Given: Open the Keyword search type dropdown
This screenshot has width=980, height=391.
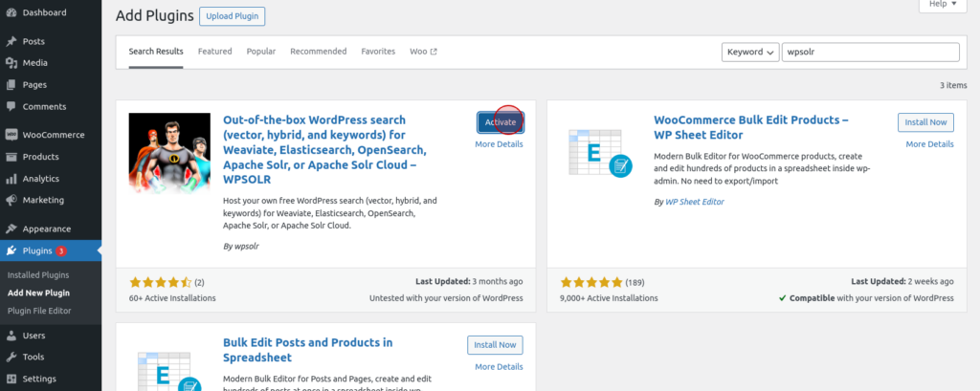Looking at the screenshot, I should [x=750, y=52].
